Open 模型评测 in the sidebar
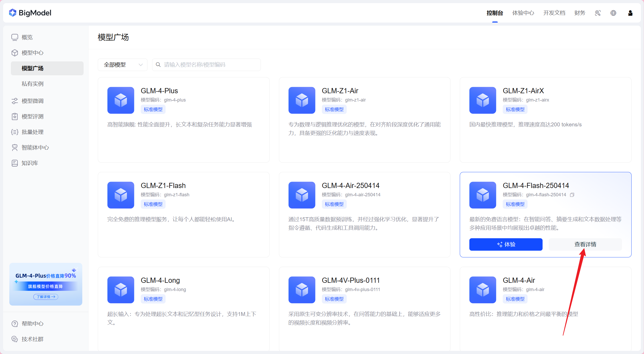This screenshot has width=644, height=354. coord(33,117)
